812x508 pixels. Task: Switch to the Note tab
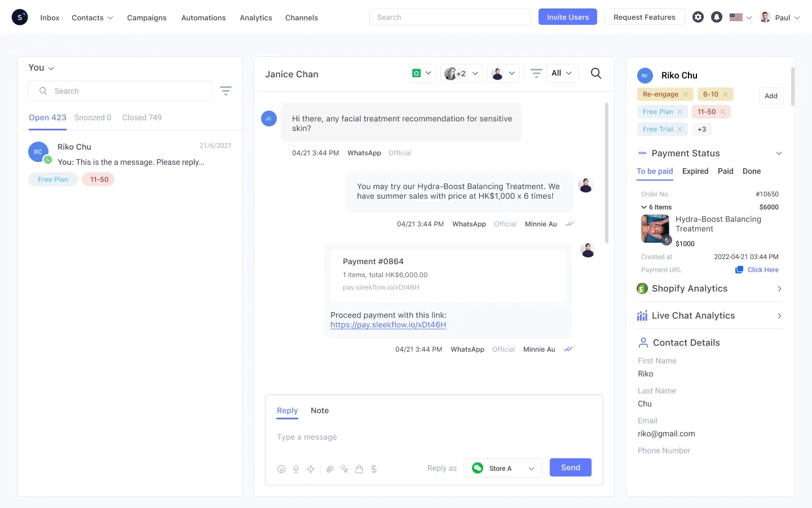click(x=320, y=410)
